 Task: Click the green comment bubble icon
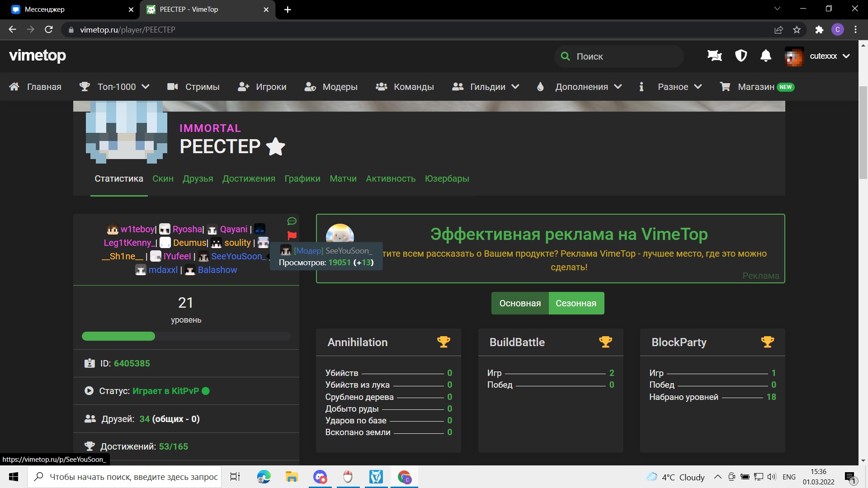tap(292, 221)
